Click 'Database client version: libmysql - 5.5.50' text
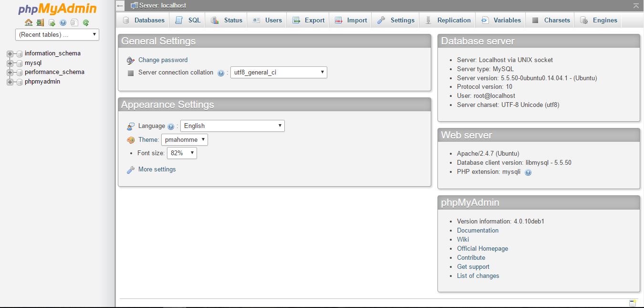 pos(514,162)
